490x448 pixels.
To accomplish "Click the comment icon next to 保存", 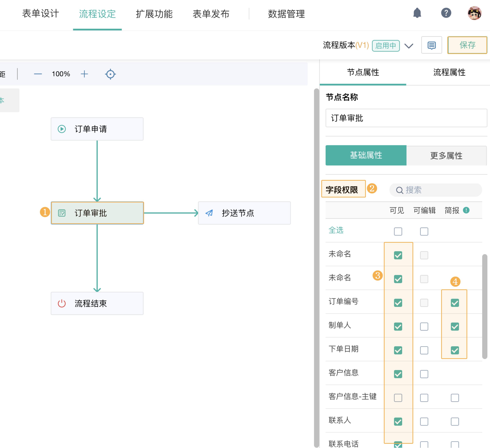I will click(432, 45).
